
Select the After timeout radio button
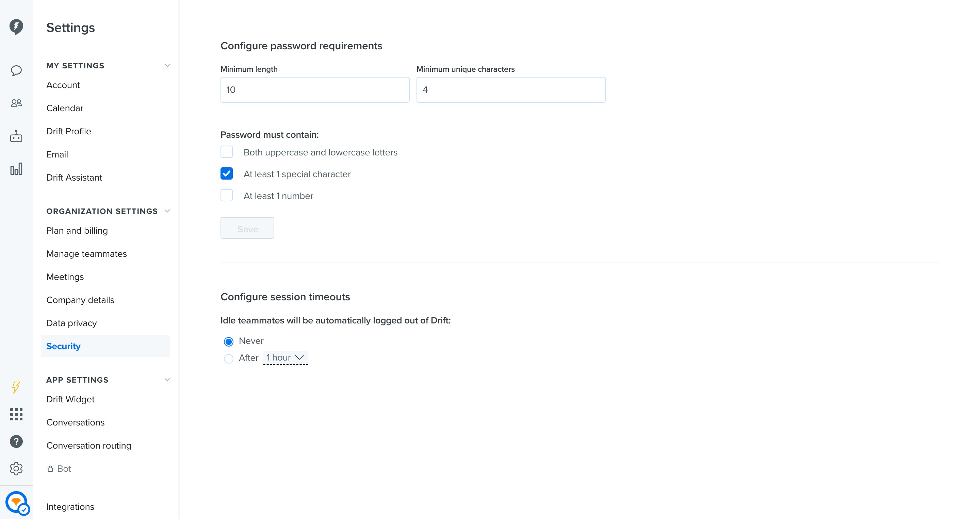pos(228,358)
